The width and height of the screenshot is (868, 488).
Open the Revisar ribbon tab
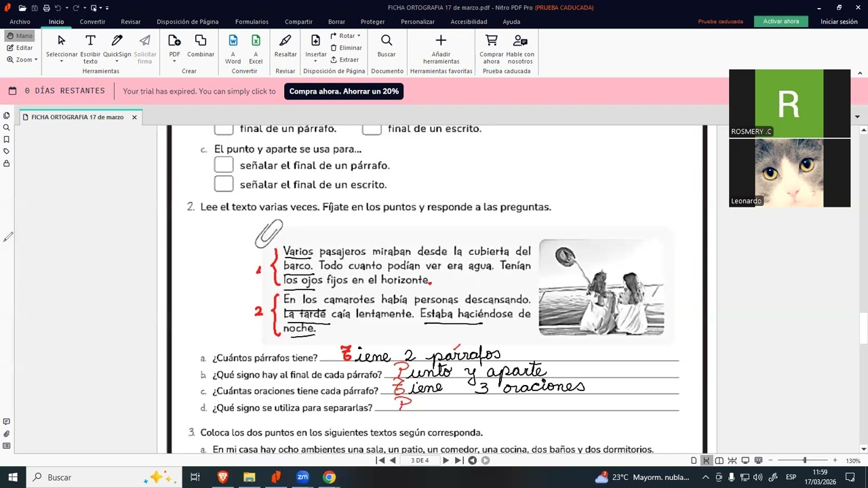[x=131, y=22]
